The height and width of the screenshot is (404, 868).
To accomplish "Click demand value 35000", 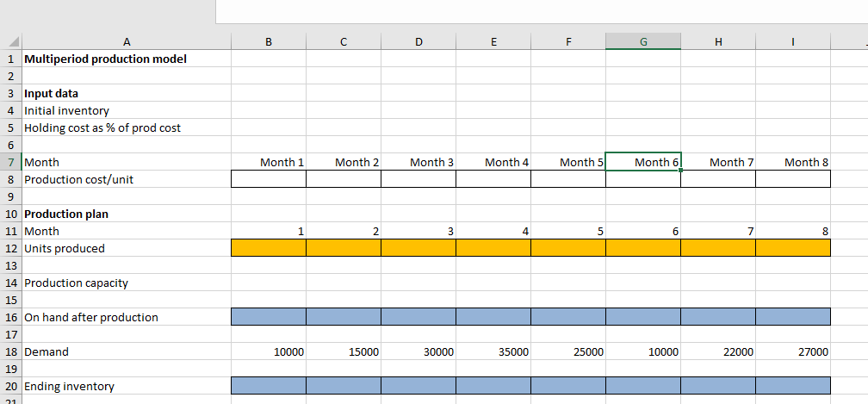I will click(x=493, y=351).
